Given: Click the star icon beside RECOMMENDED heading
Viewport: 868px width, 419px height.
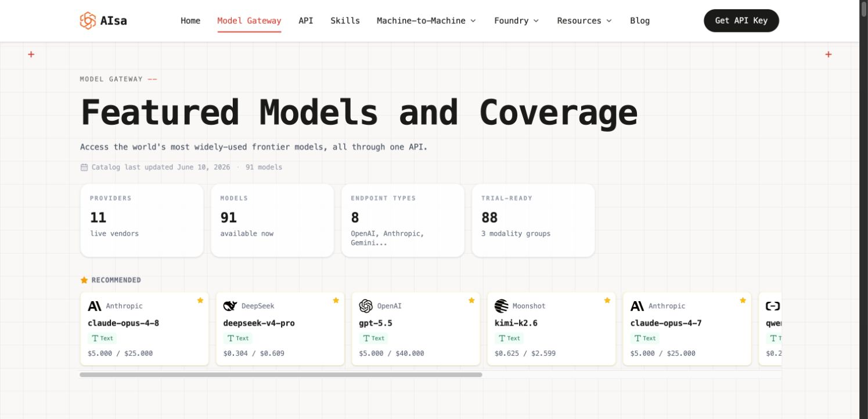Looking at the screenshot, I should click(x=84, y=280).
